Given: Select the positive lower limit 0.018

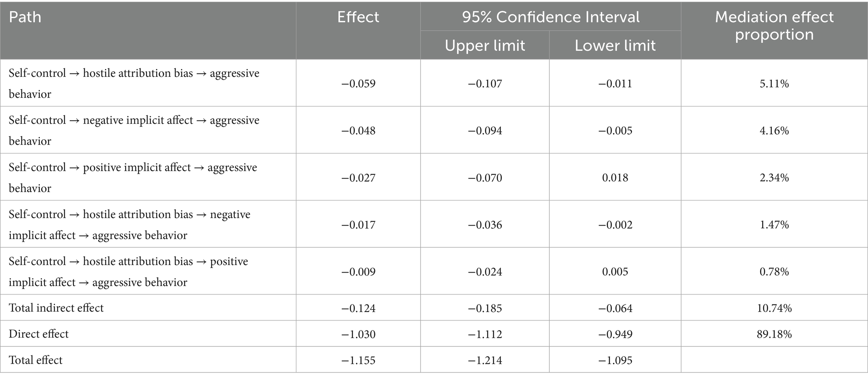Looking at the screenshot, I should pos(615,178).
